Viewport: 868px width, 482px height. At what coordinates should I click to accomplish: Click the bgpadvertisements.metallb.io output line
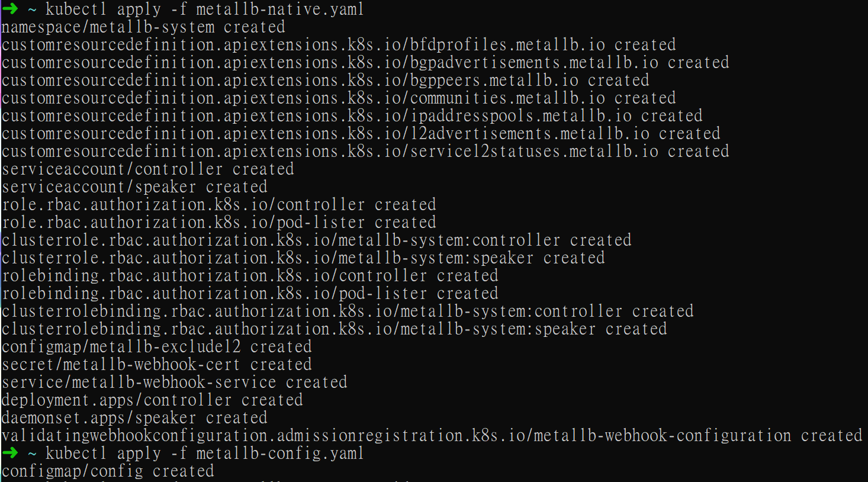pos(365,62)
